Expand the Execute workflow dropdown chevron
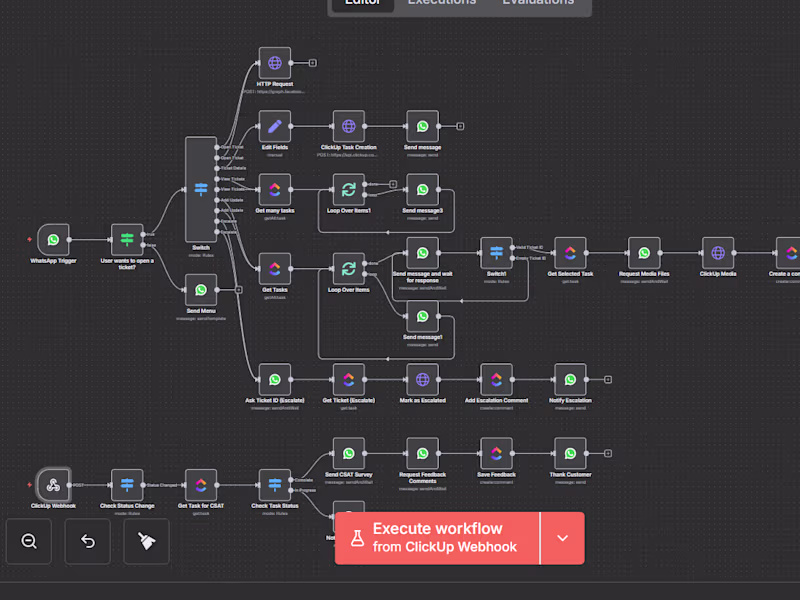 pyautogui.click(x=562, y=538)
